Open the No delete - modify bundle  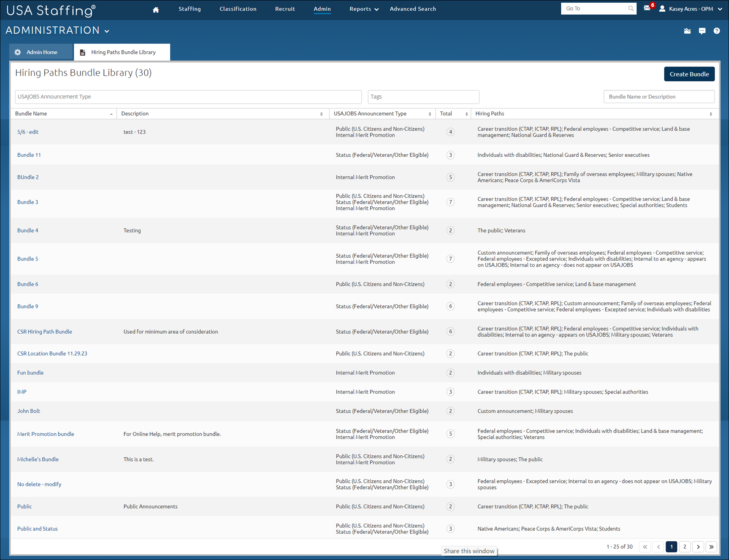pyautogui.click(x=39, y=484)
